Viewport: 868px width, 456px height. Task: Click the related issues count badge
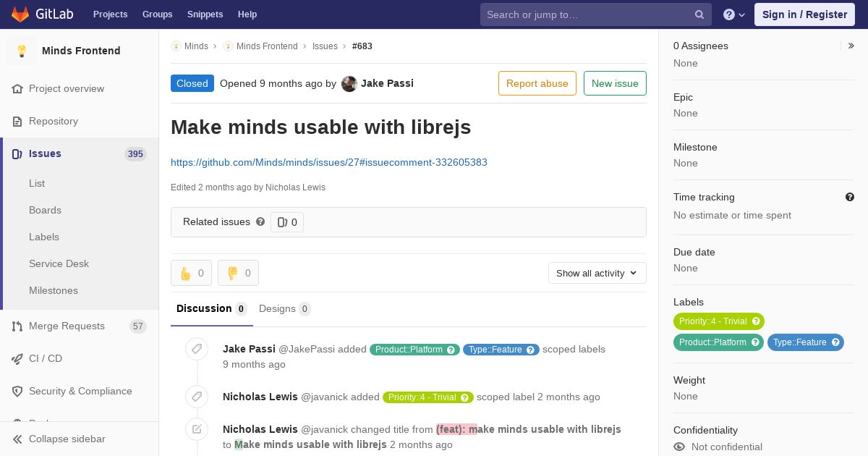[x=287, y=222]
